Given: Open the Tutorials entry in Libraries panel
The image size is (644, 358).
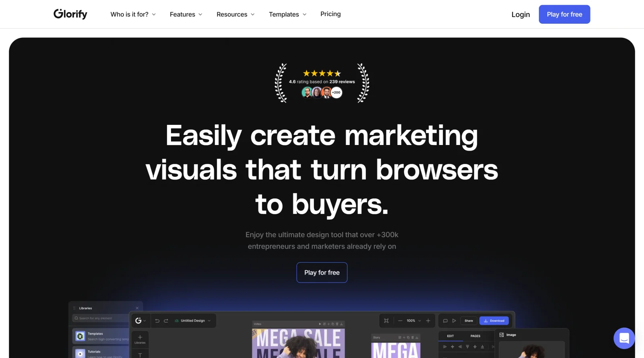Looking at the screenshot, I should [101, 353].
